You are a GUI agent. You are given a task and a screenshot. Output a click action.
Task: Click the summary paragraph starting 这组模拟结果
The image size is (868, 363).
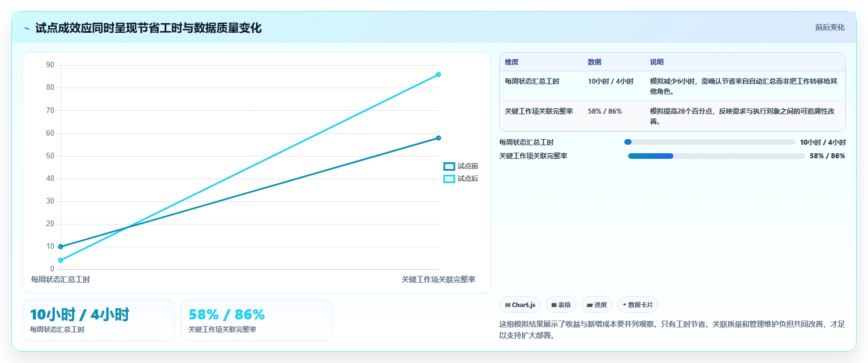coord(672,330)
